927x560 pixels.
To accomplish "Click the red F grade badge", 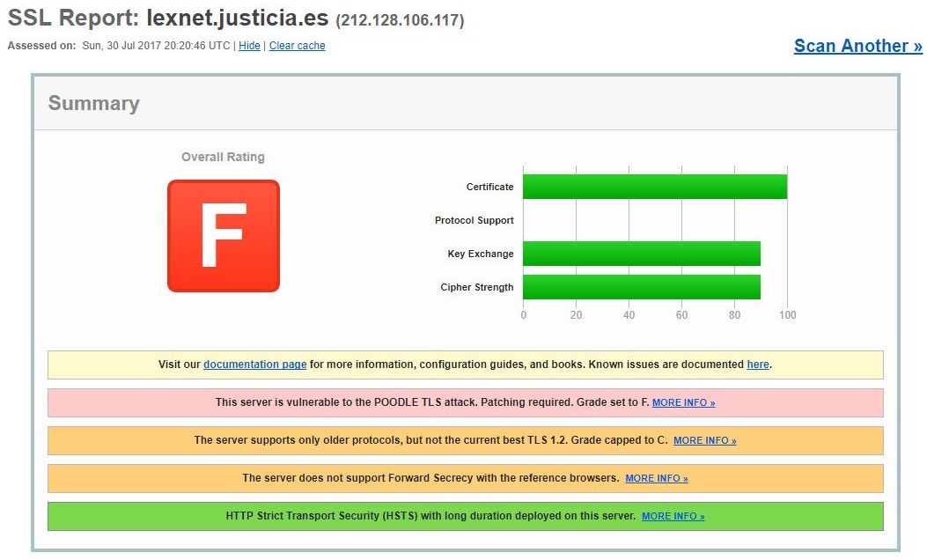I will tap(223, 236).
